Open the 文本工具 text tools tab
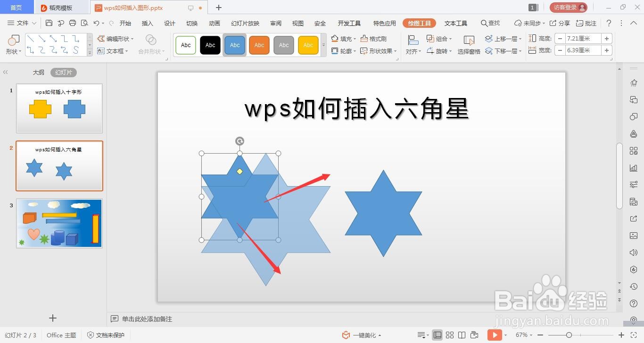 pyautogui.click(x=456, y=23)
